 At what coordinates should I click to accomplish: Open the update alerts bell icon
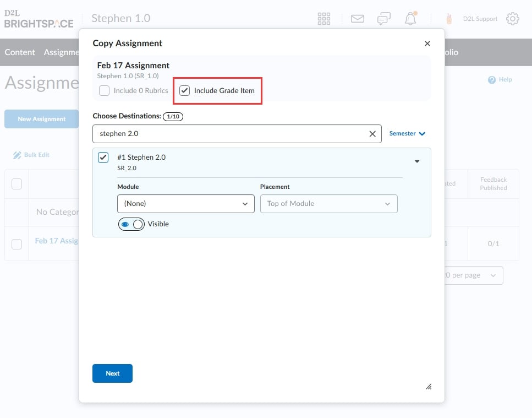point(410,18)
